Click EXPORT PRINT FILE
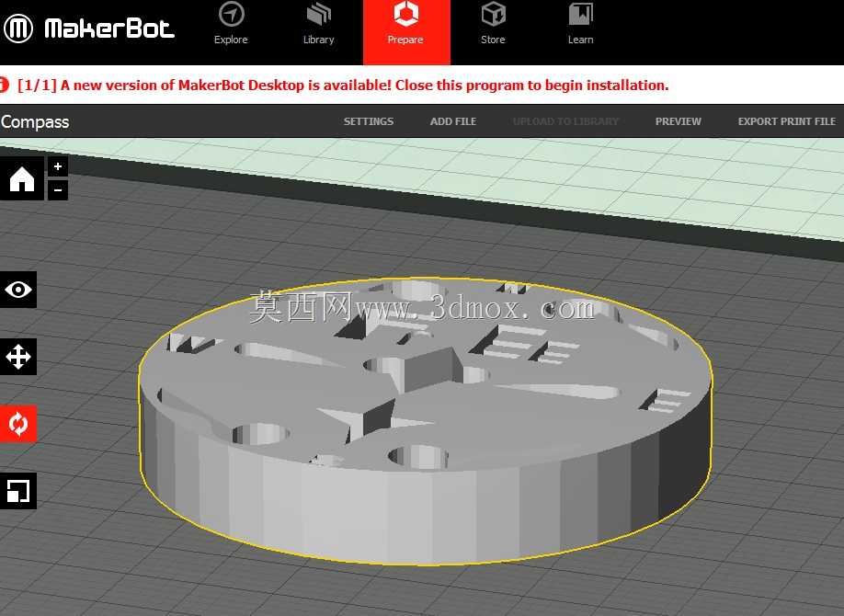The width and height of the screenshot is (844, 616). coord(787,121)
